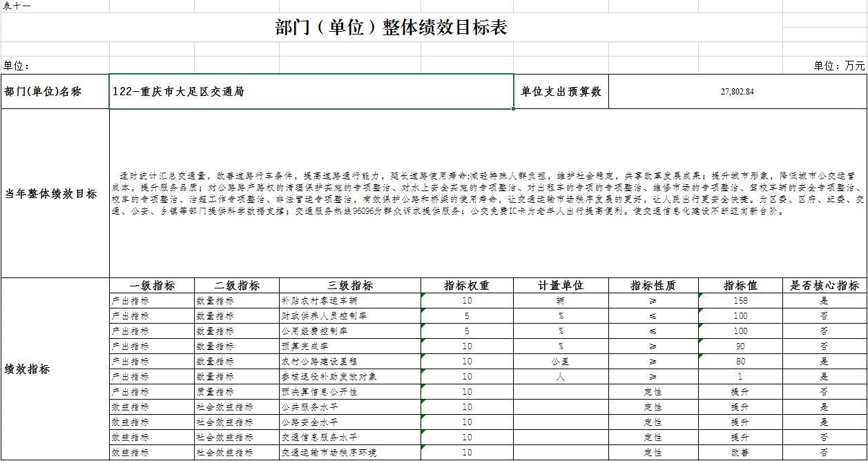Select the 计量单位 header cell
This screenshot has height=461, width=868.
click(x=561, y=286)
